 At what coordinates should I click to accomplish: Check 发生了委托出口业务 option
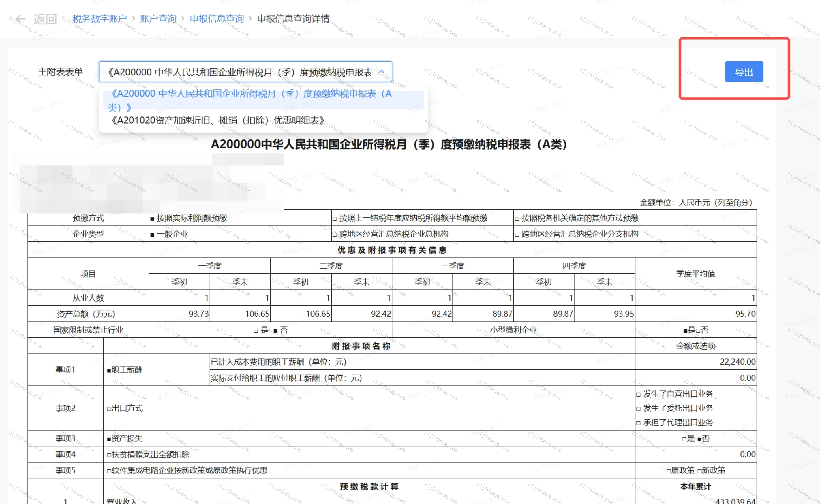click(638, 409)
